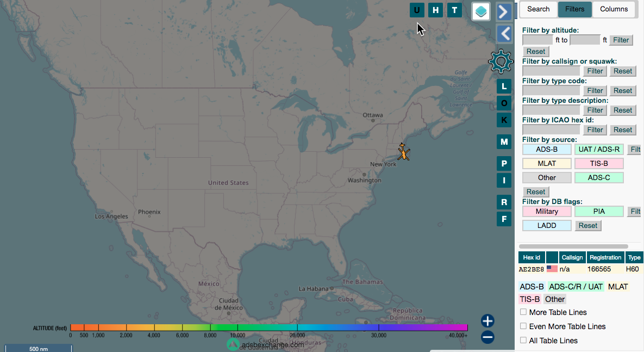Click the right arrow sidebar button
This screenshot has height=352, width=644.
(504, 11)
